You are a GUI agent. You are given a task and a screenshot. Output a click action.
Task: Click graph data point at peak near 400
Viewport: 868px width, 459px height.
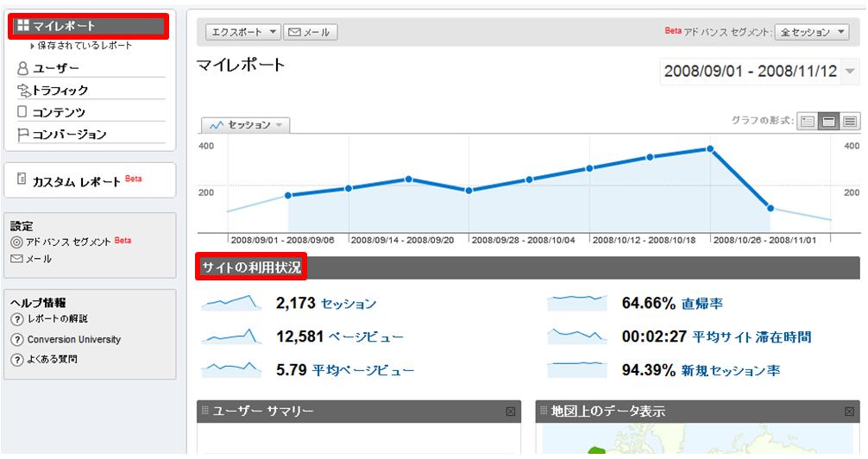coord(710,149)
